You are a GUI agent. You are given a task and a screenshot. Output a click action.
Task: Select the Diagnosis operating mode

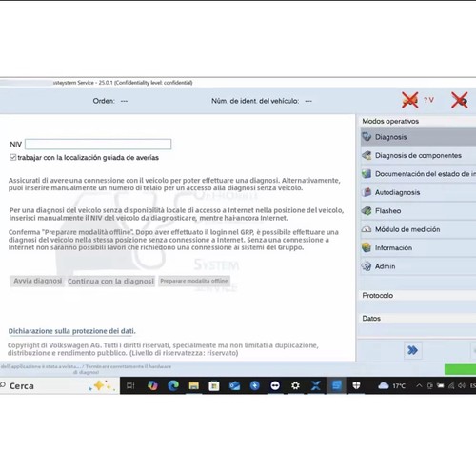pos(418,137)
